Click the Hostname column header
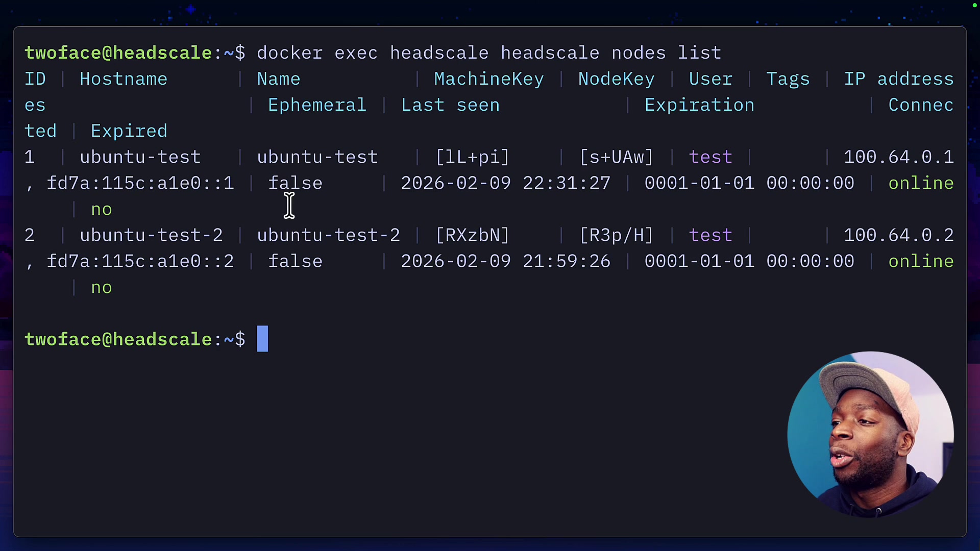 point(124,79)
